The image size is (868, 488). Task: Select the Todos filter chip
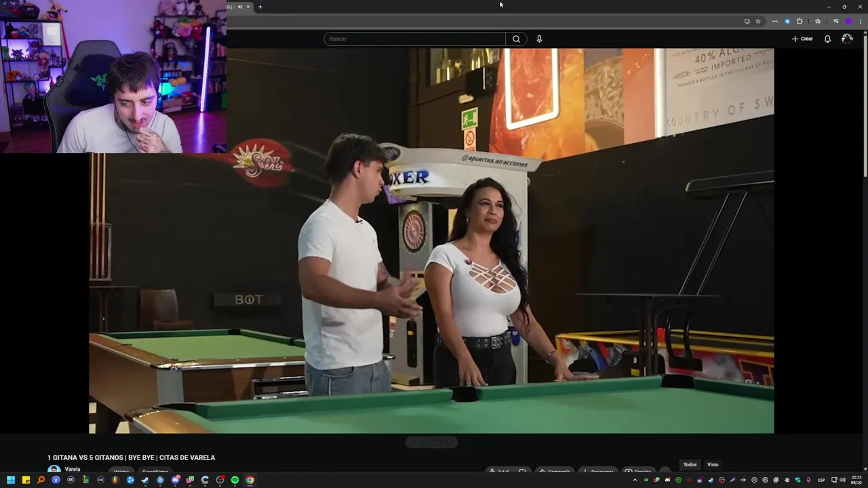click(690, 464)
